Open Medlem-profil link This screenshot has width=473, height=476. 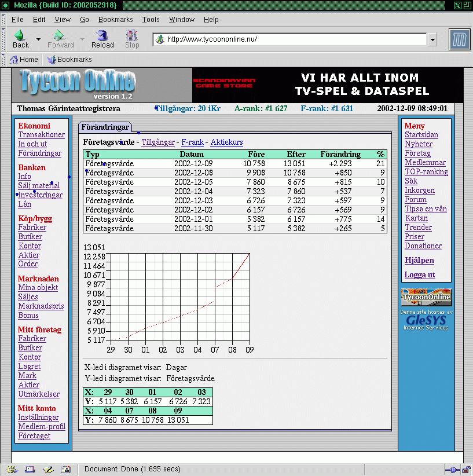pos(42,427)
